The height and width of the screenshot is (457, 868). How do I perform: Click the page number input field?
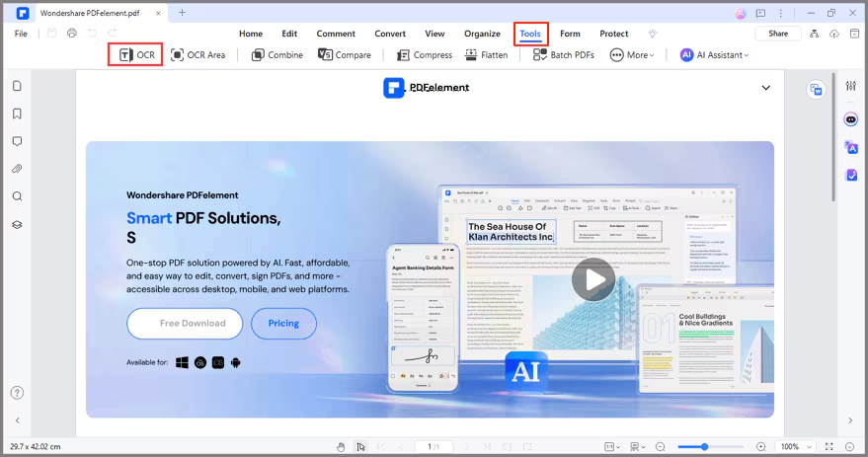point(434,446)
